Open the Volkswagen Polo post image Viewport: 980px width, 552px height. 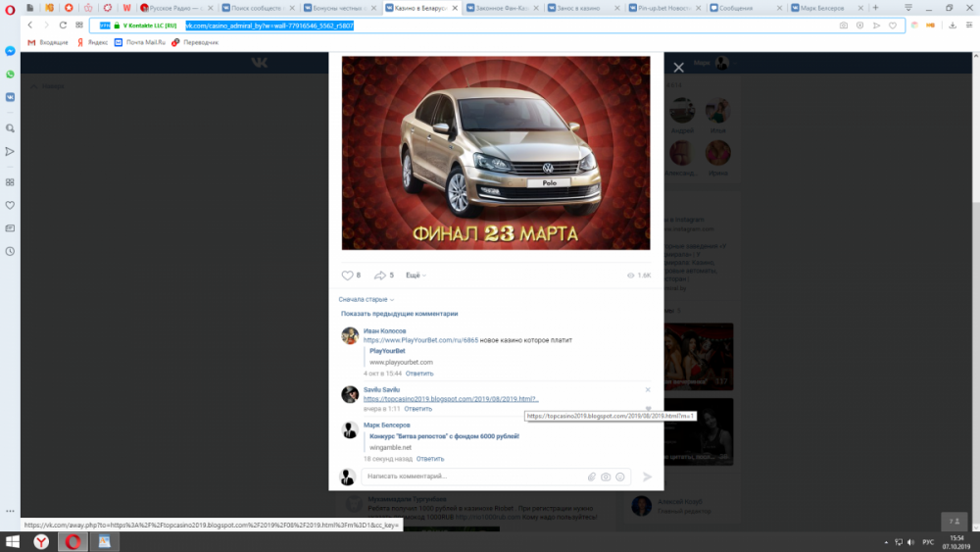pyautogui.click(x=496, y=153)
